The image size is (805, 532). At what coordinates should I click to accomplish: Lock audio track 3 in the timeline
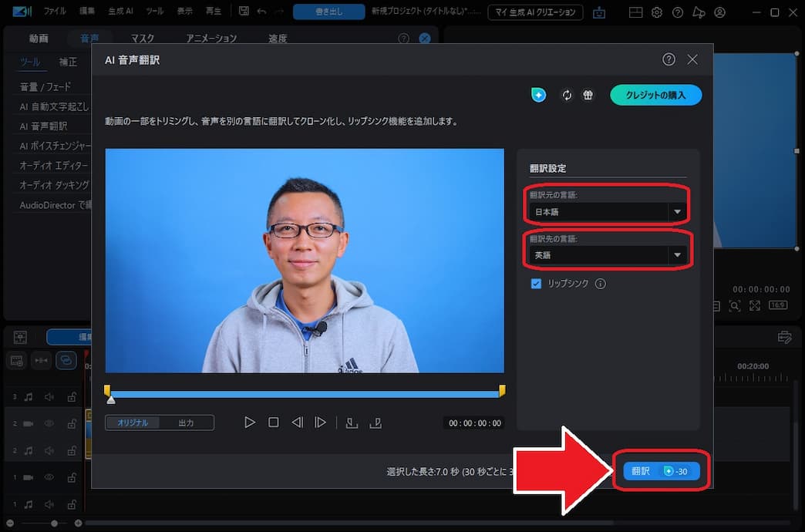point(72,396)
